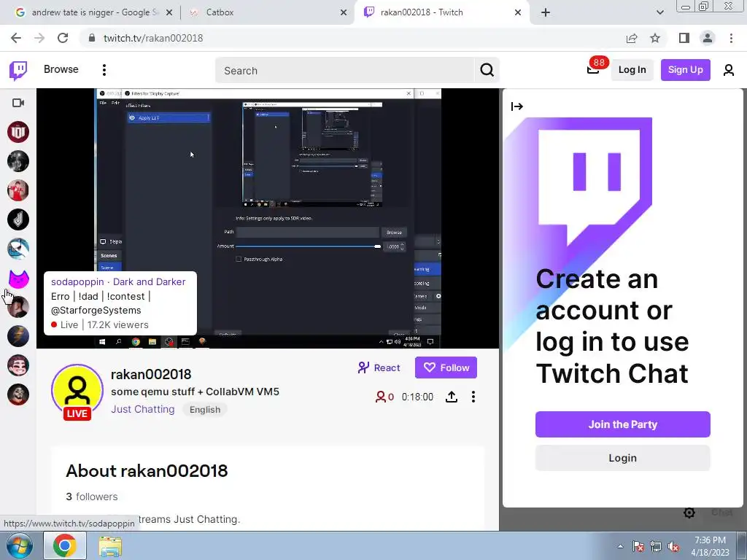Click the network tray icon

(x=656, y=547)
